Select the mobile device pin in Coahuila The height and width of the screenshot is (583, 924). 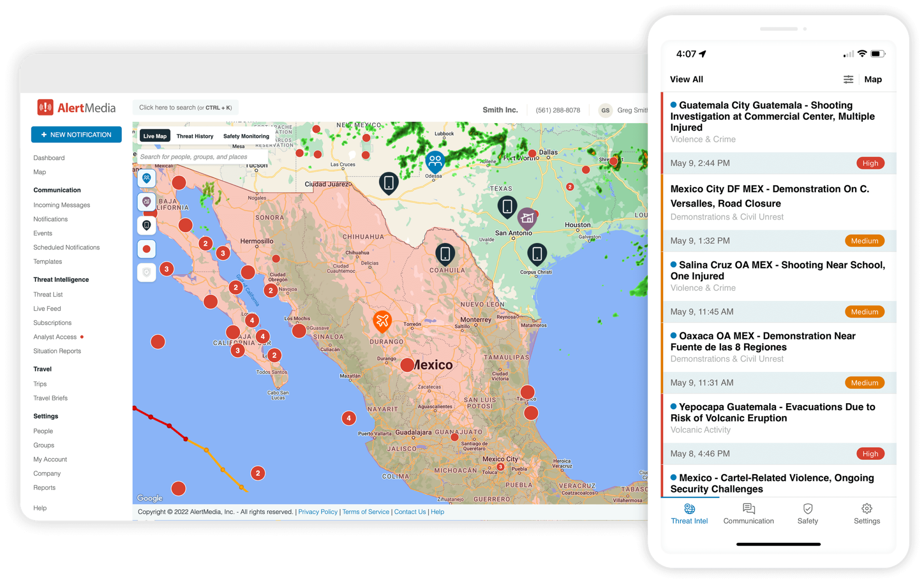pyautogui.click(x=445, y=253)
